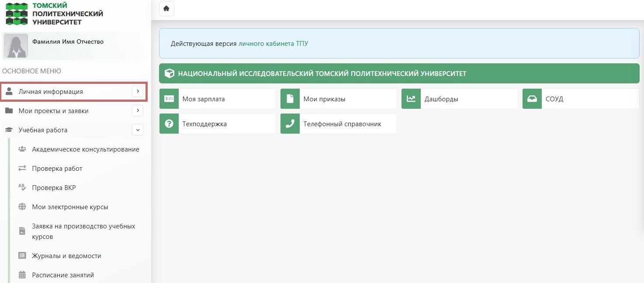
Task: Follow the личного кабинета ТПУ link
Action: click(273, 44)
